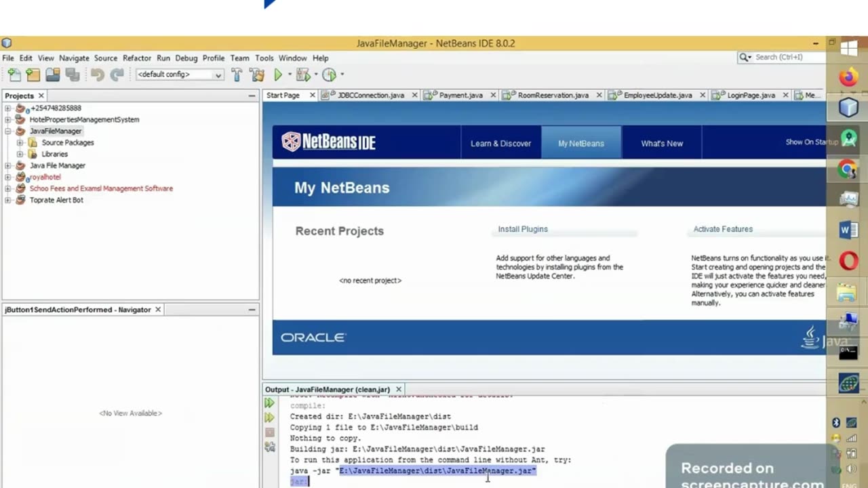Run the project with green play icon
This screenshot has width=868, height=488.
(x=278, y=75)
